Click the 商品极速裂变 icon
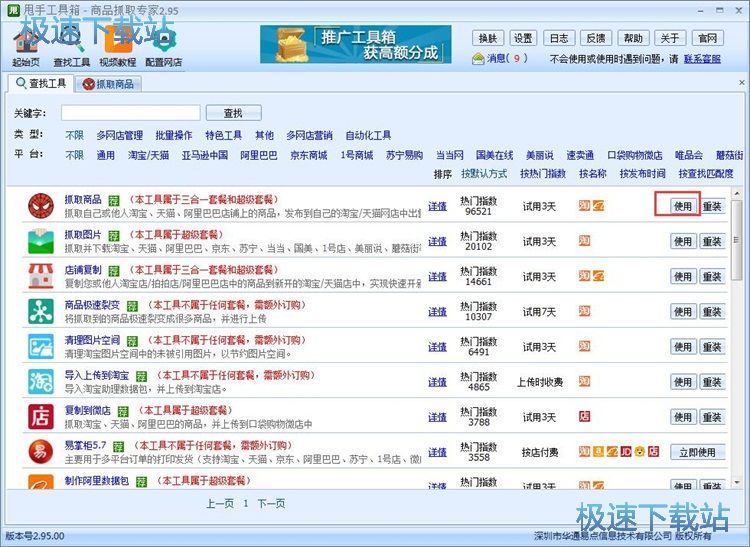The width and height of the screenshot is (750, 547). tap(41, 311)
